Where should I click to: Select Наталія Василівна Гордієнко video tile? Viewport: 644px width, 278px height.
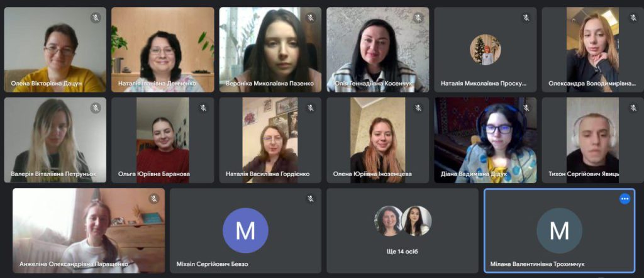click(270, 140)
